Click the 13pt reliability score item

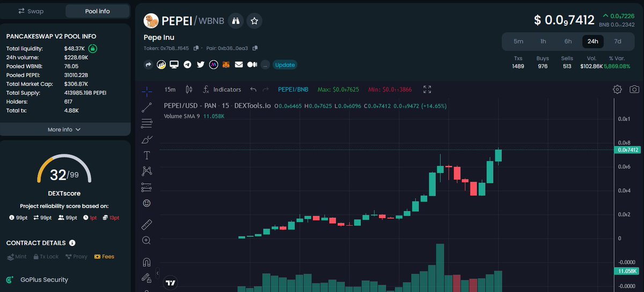[x=112, y=218]
